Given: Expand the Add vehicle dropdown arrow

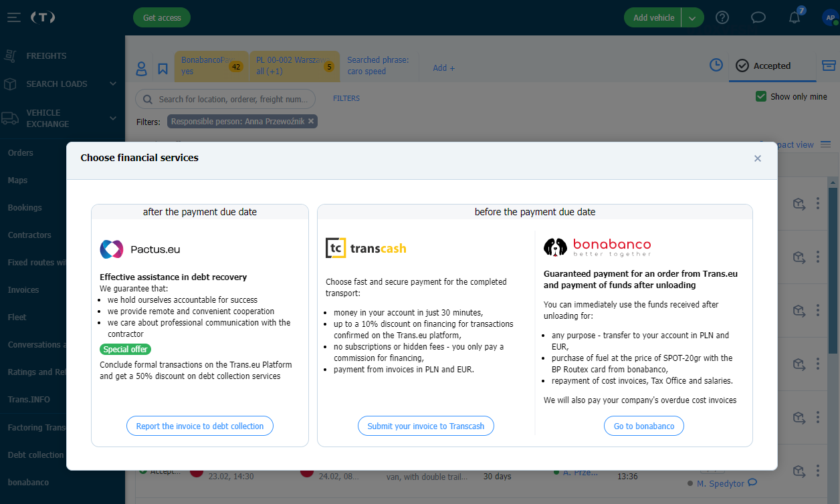Looking at the screenshot, I should [x=693, y=18].
